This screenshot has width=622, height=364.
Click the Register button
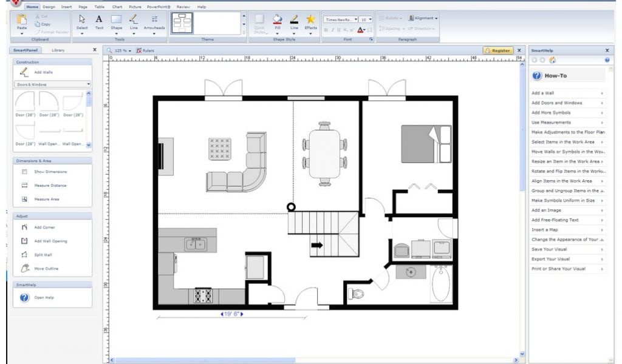[x=498, y=50]
